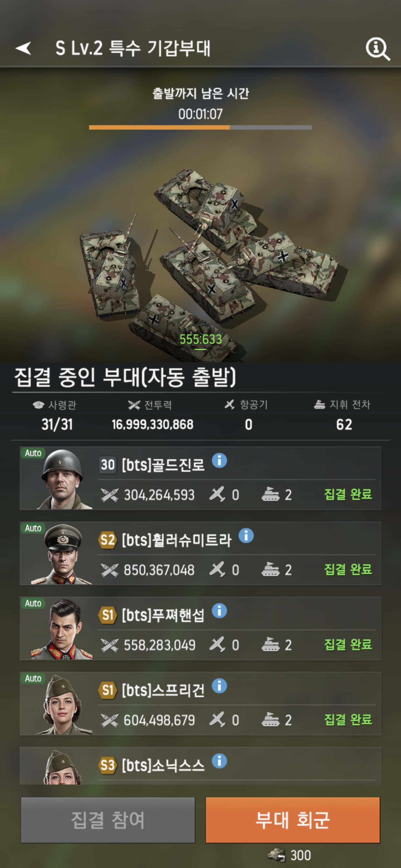Viewport: 401px width, 868px height.
Task: Open info icon beside [bts]스프리건
Action: point(219,686)
